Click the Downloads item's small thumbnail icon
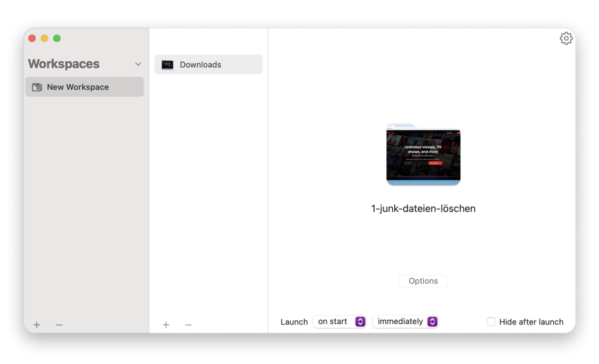599x364 pixels. coord(167,65)
